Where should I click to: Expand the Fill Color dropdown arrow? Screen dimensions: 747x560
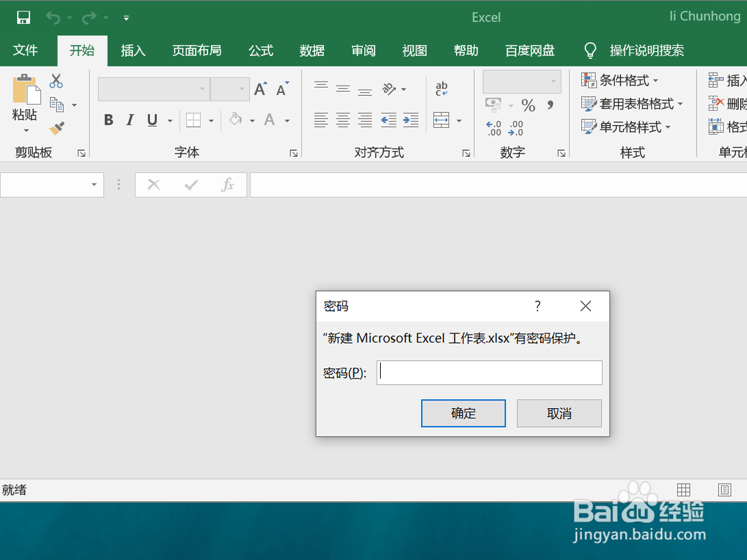(x=253, y=121)
